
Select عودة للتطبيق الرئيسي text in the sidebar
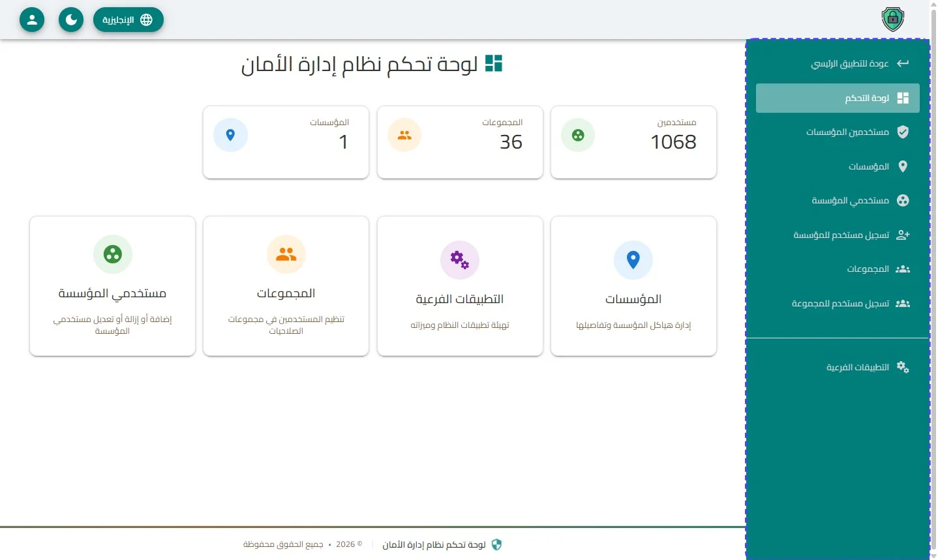pyautogui.click(x=850, y=63)
